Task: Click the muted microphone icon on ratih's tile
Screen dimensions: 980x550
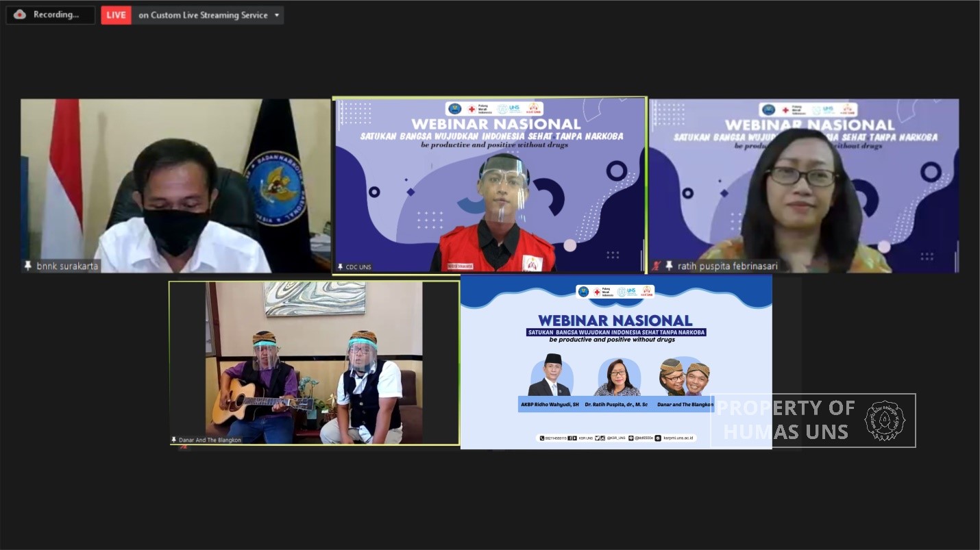Action: pos(657,266)
